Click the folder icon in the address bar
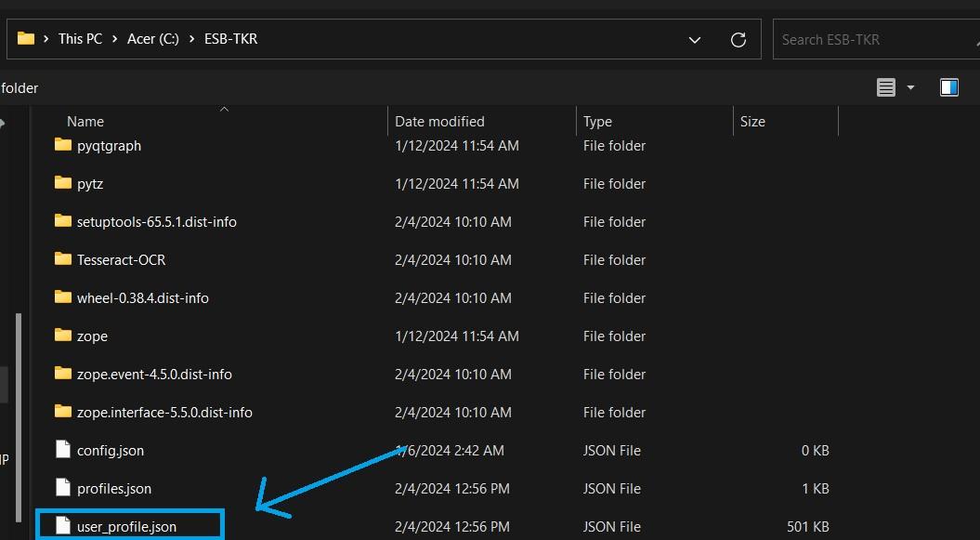Viewport: 980px width, 540px height. pos(26,39)
